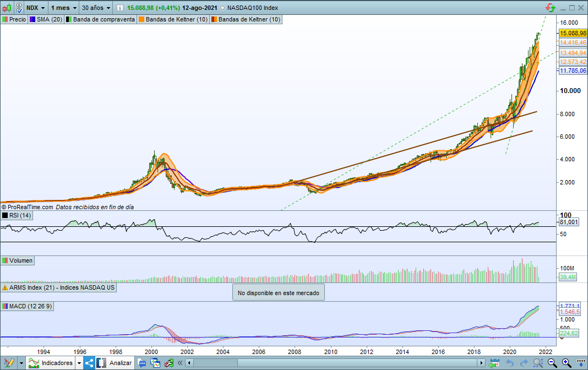Open the RSI (14) panel label

(x=17, y=215)
